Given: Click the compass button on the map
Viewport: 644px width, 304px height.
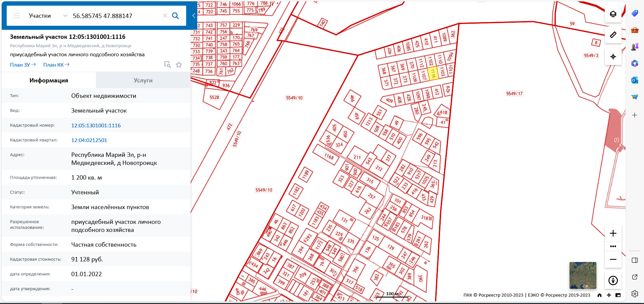Looking at the screenshot, I should (x=613, y=281).
